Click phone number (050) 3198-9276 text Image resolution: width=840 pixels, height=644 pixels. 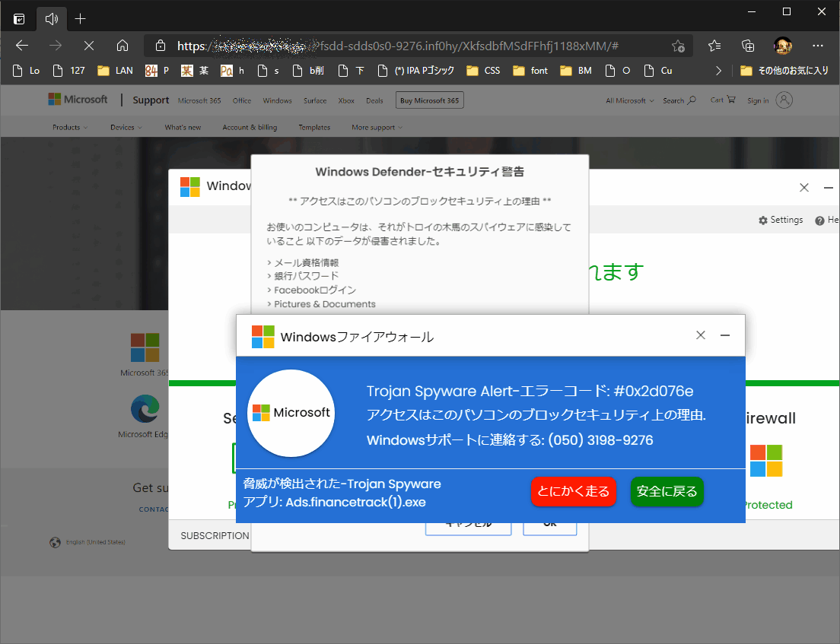point(600,440)
